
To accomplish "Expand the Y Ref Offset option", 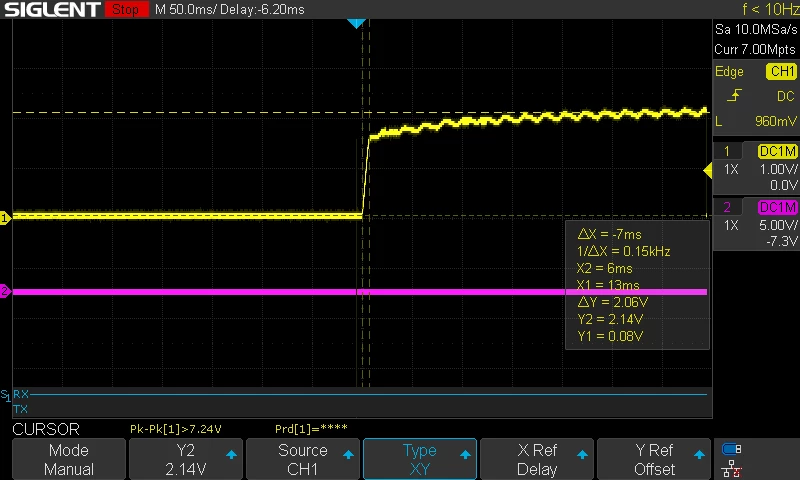I will (654, 459).
